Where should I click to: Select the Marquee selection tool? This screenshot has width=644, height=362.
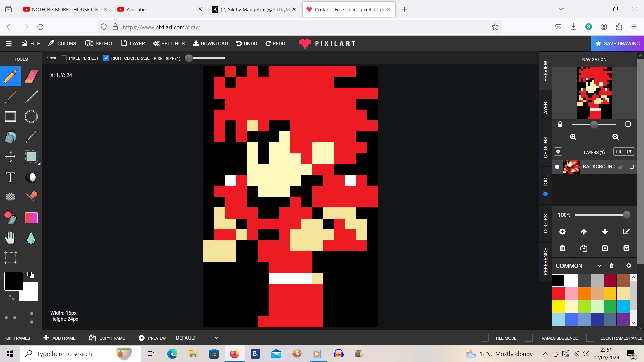(31, 157)
